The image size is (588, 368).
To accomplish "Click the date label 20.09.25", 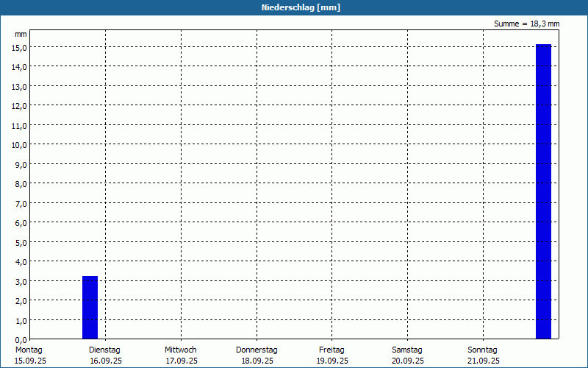I will click(x=408, y=361).
